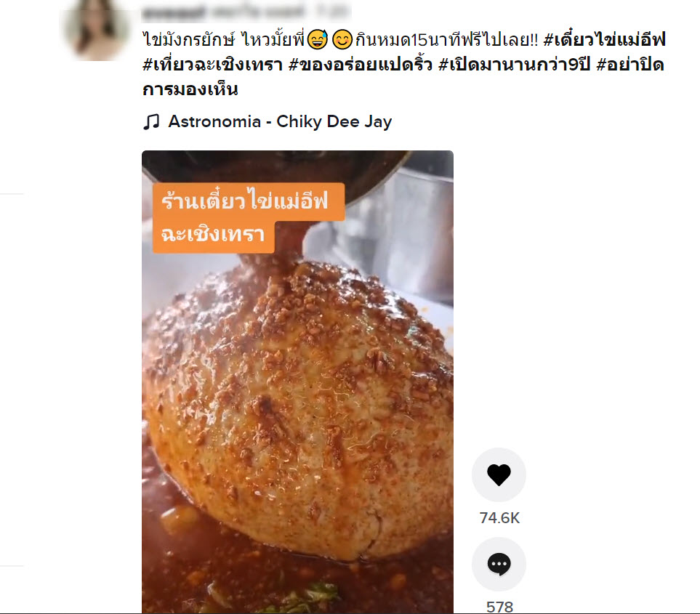
Task: Open comments via the speech bubble icon
Action: [499, 564]
